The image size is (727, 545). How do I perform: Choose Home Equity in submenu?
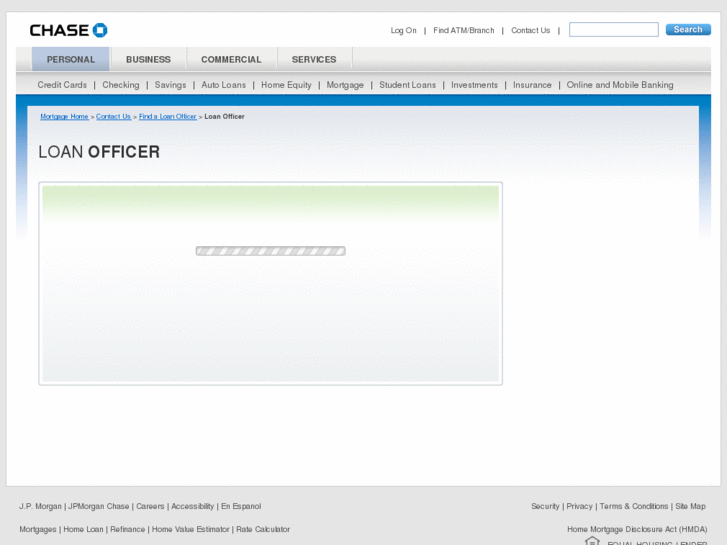(286, 85)
